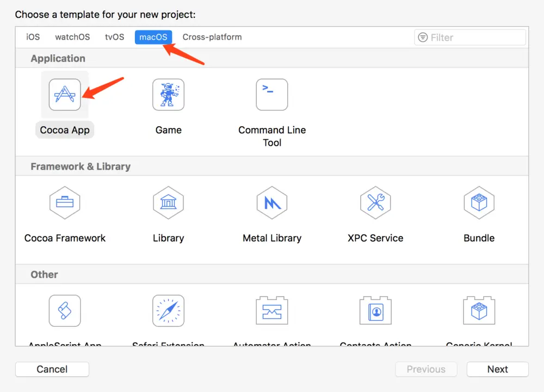Click the Cocoa Framework label
This screenshot has width=544, height=392.
65,238
